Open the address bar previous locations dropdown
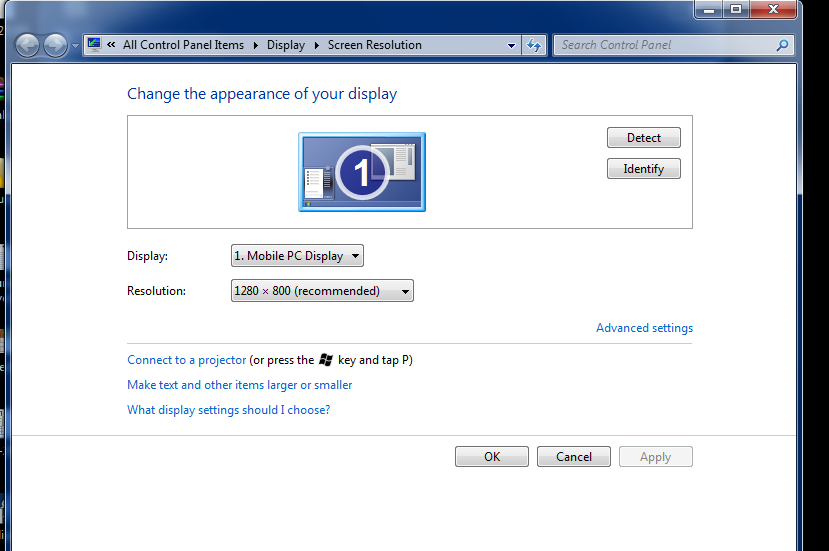The width and height of the screenshot is (829, 551). coord(511,45)
